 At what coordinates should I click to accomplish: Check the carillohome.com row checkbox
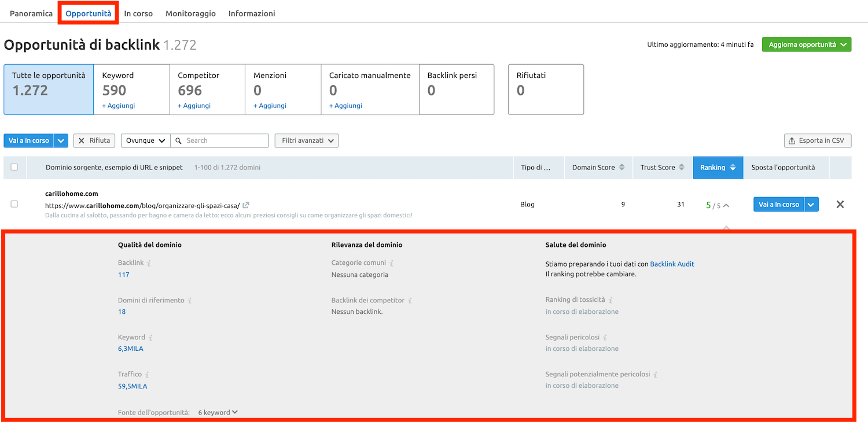[x=14, y=204]
